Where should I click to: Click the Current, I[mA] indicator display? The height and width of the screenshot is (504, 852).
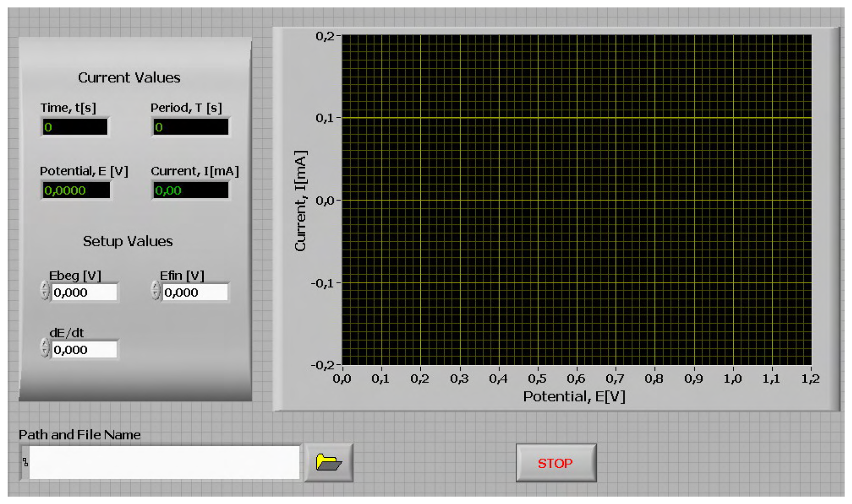pyautogui.click(x=191, y=189)
